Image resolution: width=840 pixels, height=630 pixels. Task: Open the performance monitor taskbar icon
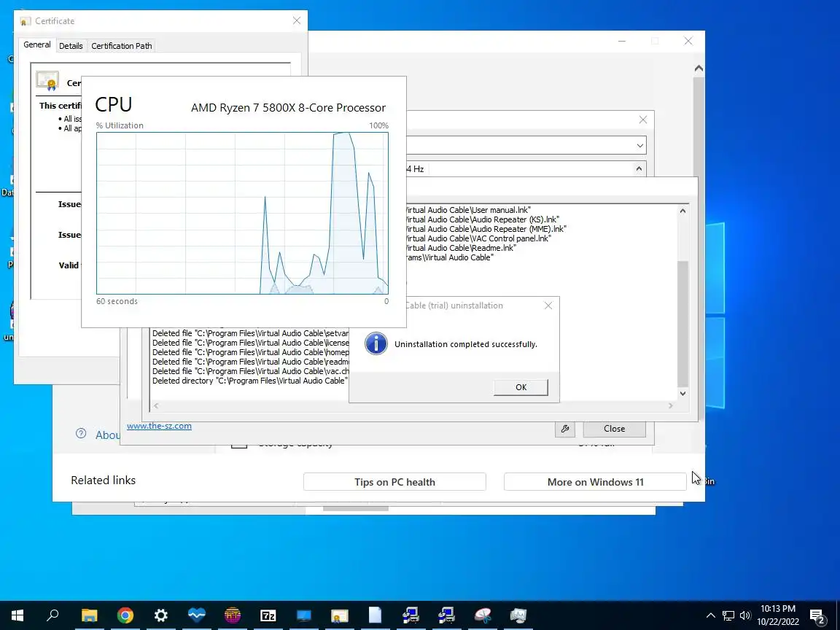(518, 615)
